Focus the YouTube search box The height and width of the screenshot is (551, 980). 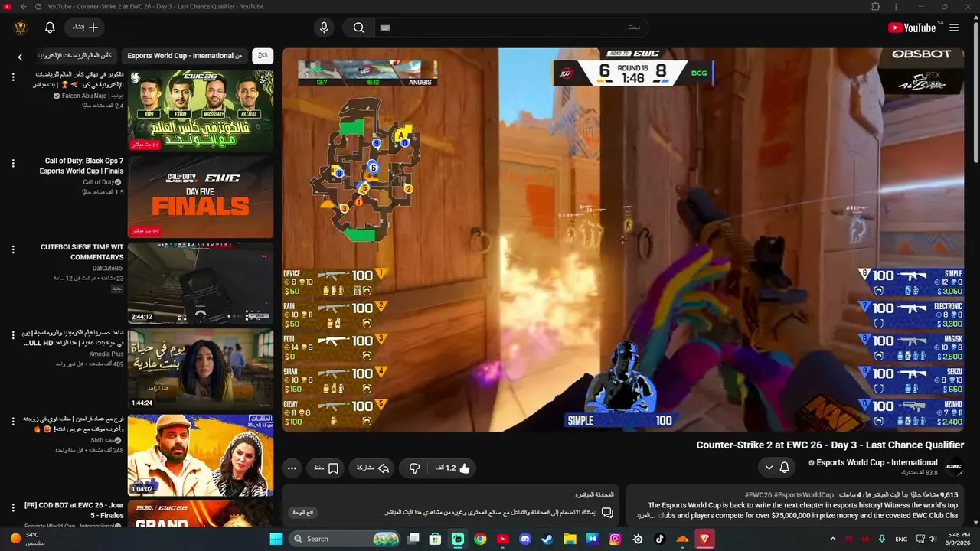[x=510, y=28]
